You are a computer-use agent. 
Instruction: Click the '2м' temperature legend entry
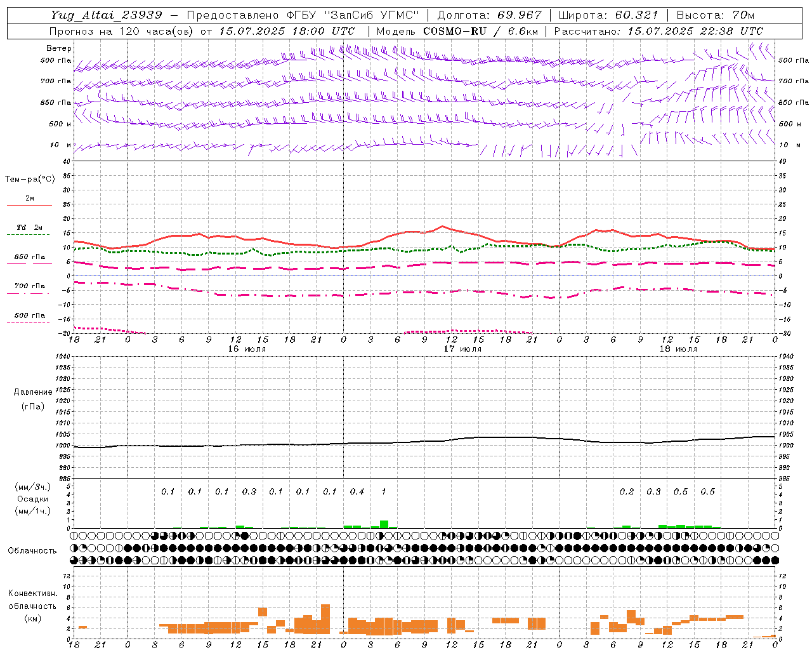point(30,198)
